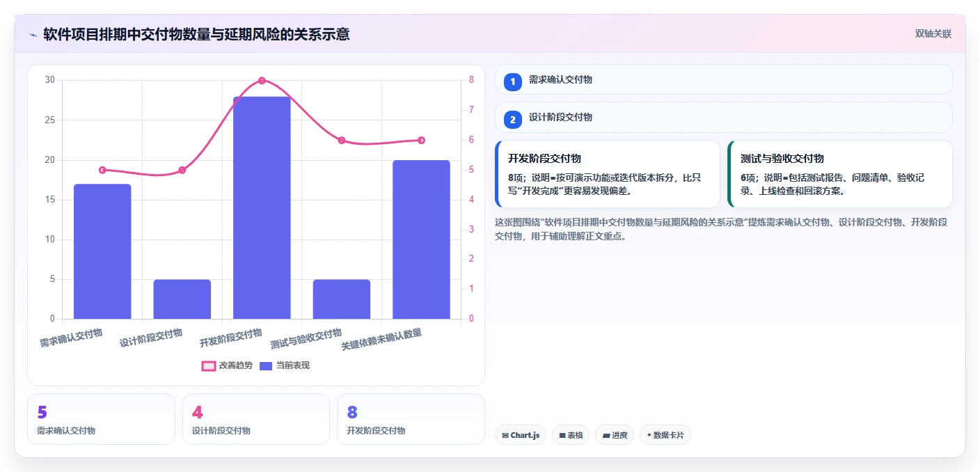Viewport: 980px width, 472px height.
Task: Click the left axis value 30
Action: (x=49, y=80)
